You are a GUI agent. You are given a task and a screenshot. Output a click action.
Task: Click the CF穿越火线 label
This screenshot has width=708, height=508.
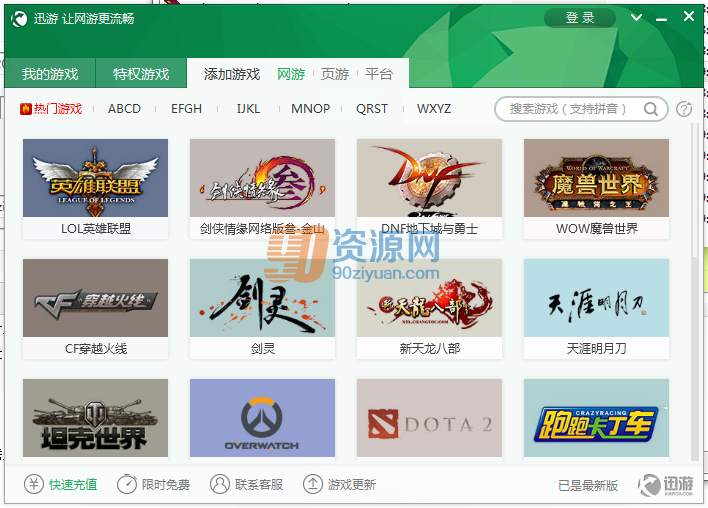point(96,349)
